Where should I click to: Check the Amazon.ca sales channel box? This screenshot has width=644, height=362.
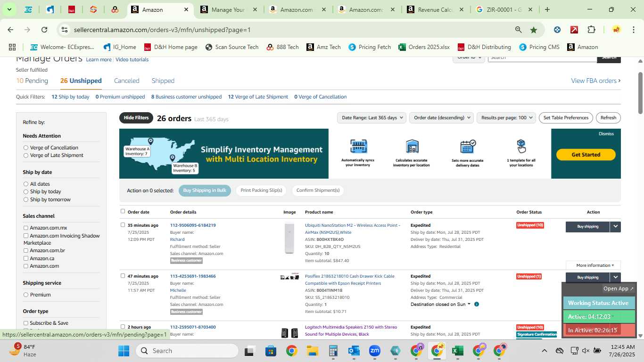[x=26, y=258]
